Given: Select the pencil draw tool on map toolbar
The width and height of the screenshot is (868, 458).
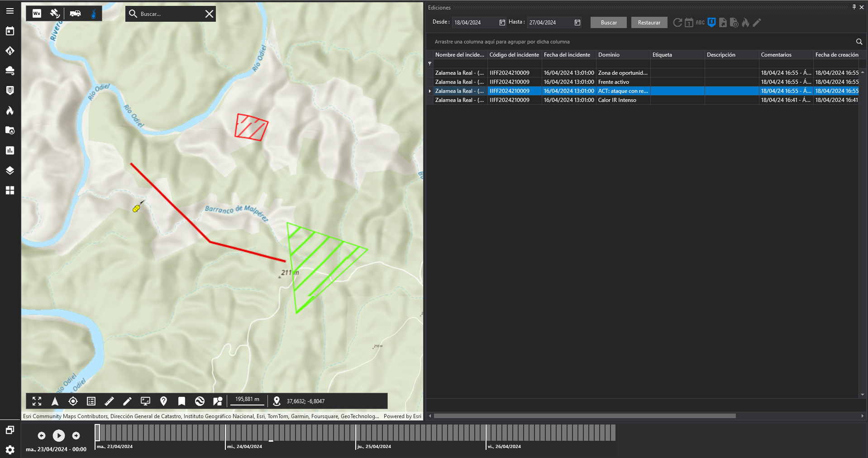Looking at the screenshot, I should pos(127,401).
